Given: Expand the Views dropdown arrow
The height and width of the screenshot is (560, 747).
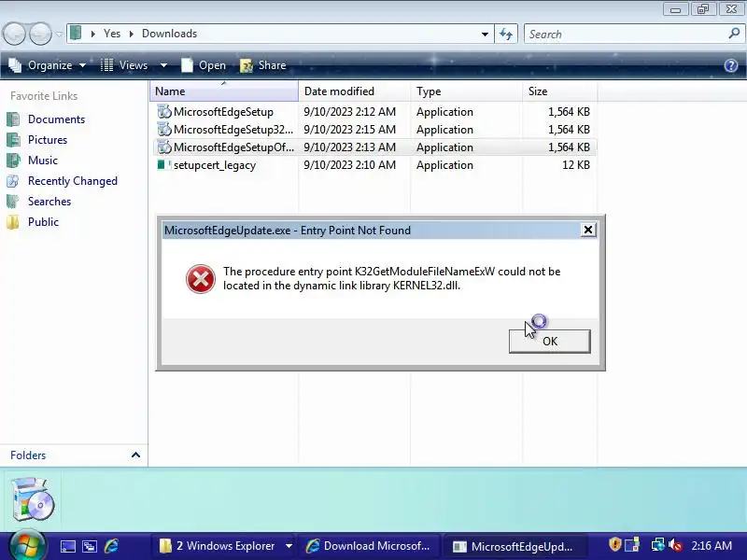Looking at the screenshot, I should coord(163,65).
